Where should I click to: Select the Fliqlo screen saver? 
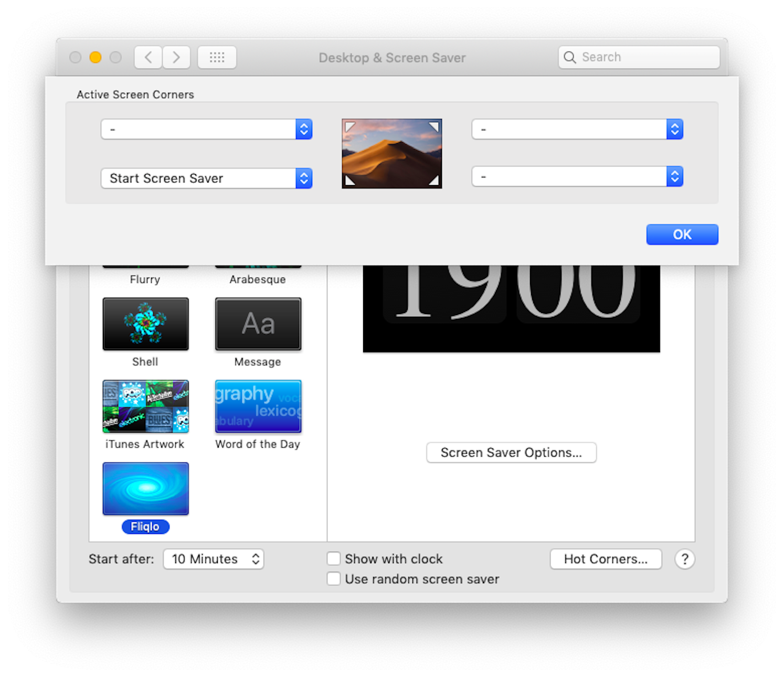point(145,488)
